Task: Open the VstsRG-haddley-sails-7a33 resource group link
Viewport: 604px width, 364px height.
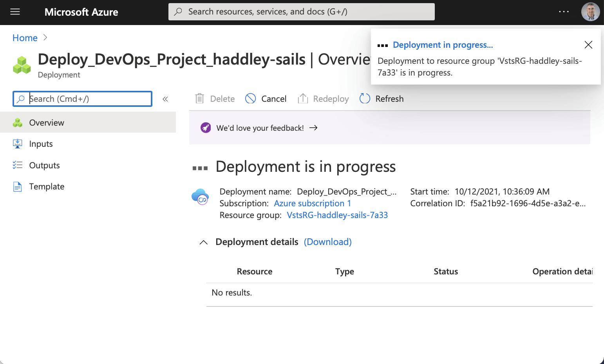Action: pyautogui.click(x=337, y=215)
